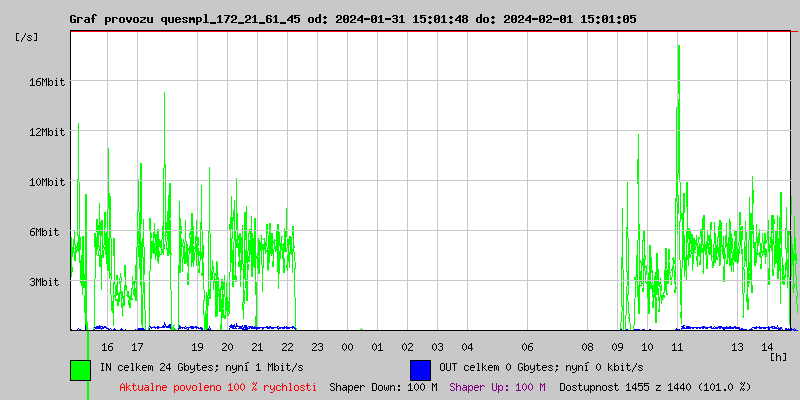This screenshot has width=800, height=400.
Task: Click the 6Mbit y-axis label
Action: [44, 232]
